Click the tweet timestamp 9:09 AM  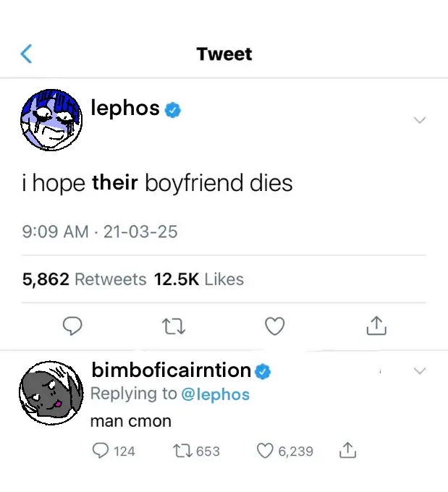point(55,232)
